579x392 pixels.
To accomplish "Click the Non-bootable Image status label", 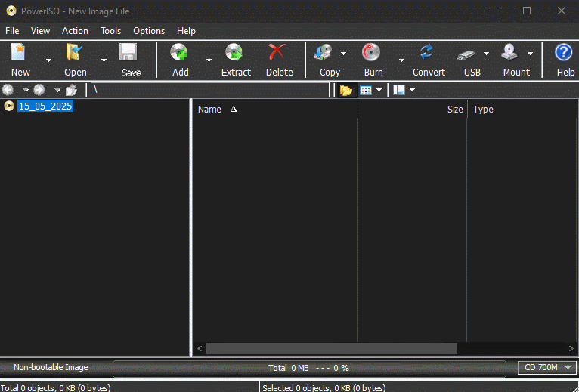I will (x=51, y=367).
